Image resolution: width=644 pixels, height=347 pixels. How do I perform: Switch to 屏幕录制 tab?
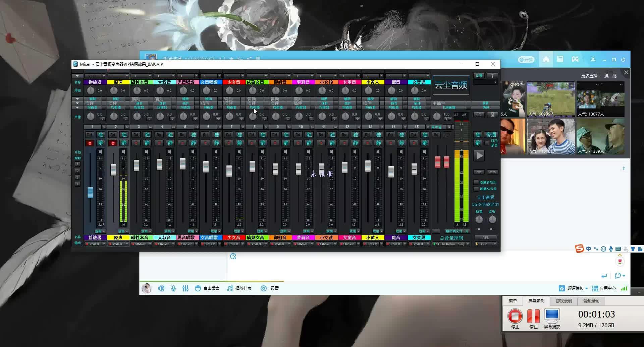tap(536, 301)
